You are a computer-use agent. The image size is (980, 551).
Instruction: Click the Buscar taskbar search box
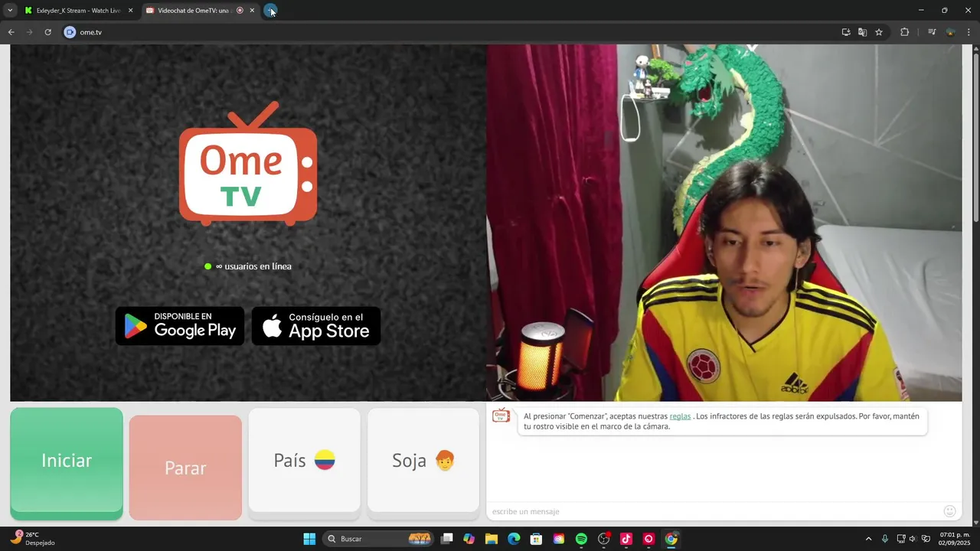[x=378, y=539]
